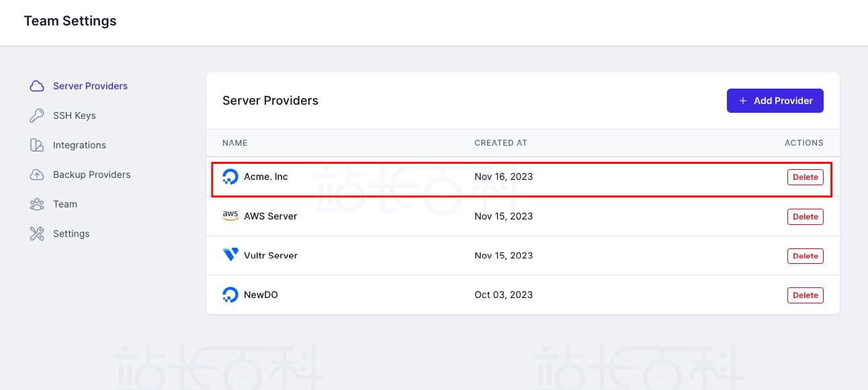Delete the Acme. Inc provider
This screenshot has height=390, width=868.
pos(805,177)
